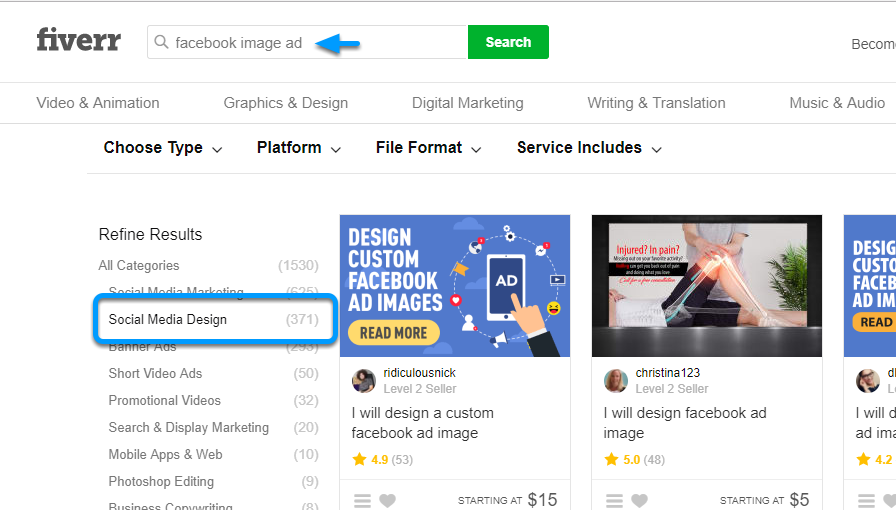
Task: Click the green Search button
Action: pyautogui.click(x=508, y=42)
